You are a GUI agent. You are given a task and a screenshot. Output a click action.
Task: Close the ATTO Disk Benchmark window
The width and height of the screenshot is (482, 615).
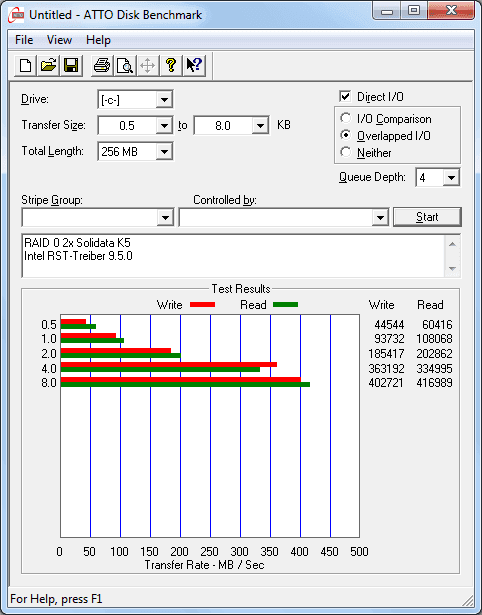coord(451,11)
